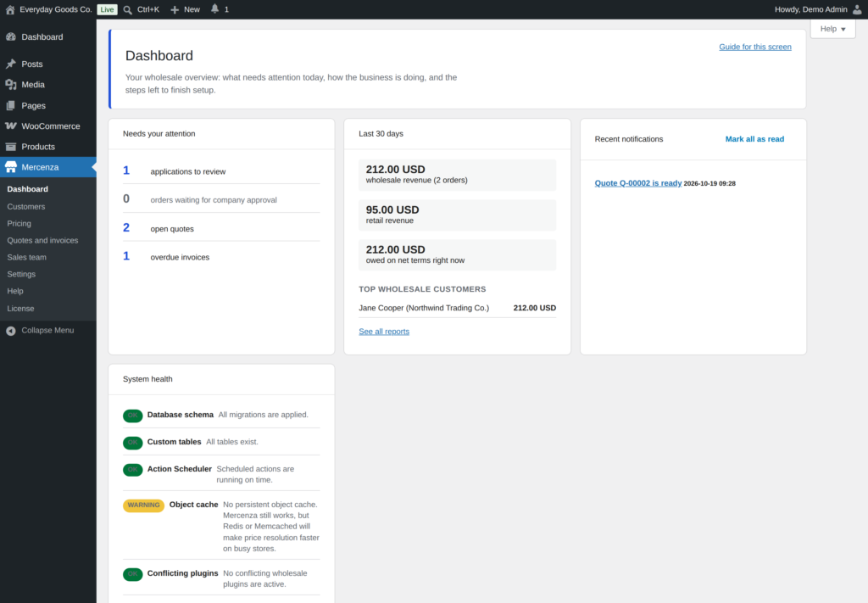Open top-level Dashboard menu in sidebar

tap(48, 36)
